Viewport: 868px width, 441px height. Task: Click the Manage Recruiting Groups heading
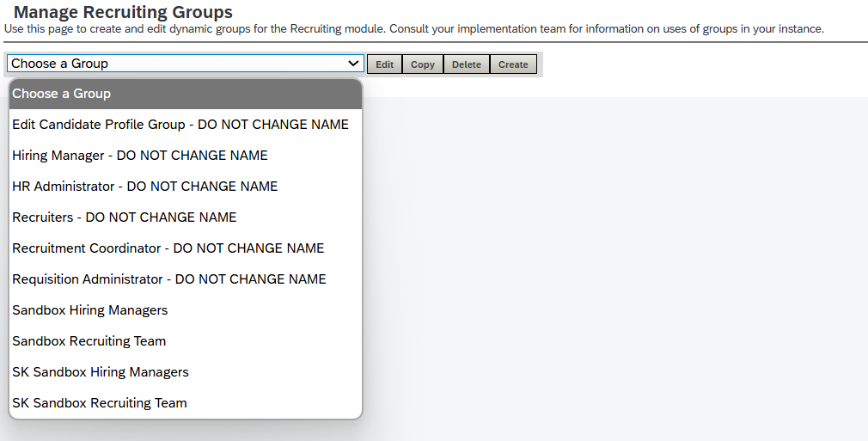click(123, 12)
